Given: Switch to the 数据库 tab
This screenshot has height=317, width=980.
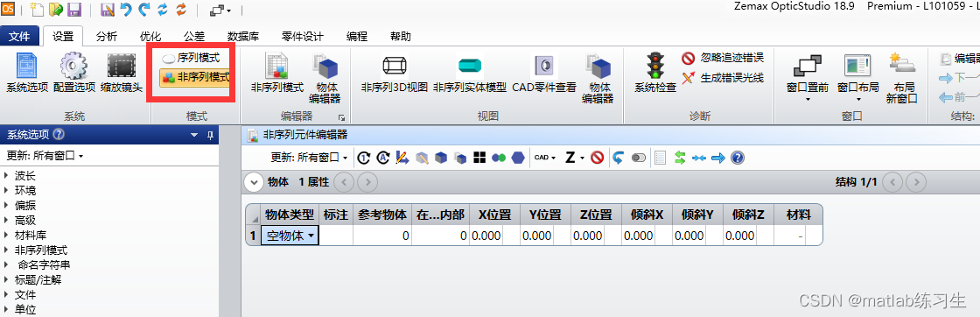Looking at the screenshot, I should click(x=243, y=36).
